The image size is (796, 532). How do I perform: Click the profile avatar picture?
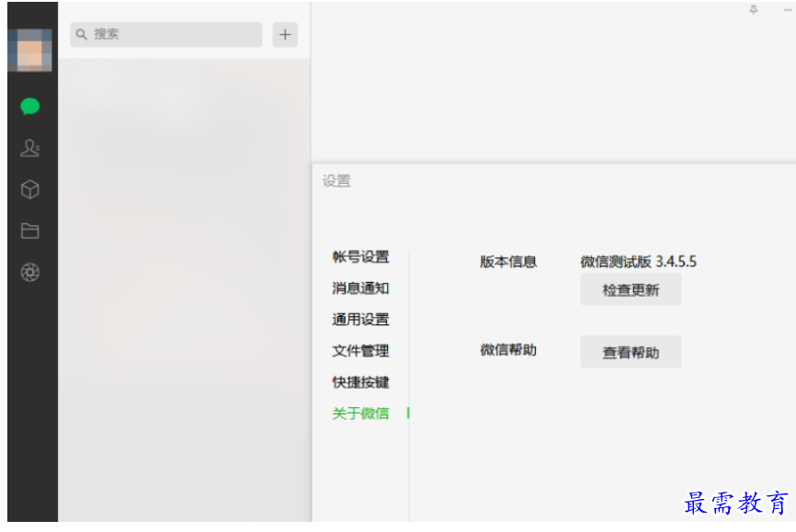(x=30, y=50)
